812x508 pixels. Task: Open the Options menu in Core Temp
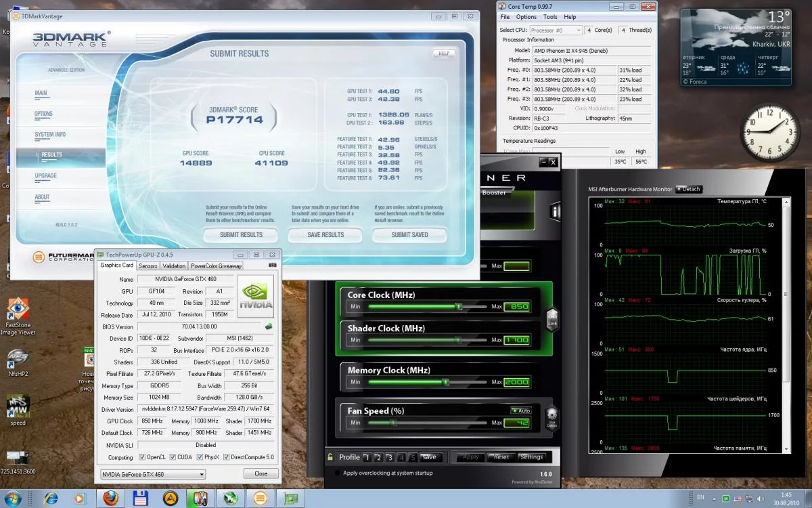526,17
